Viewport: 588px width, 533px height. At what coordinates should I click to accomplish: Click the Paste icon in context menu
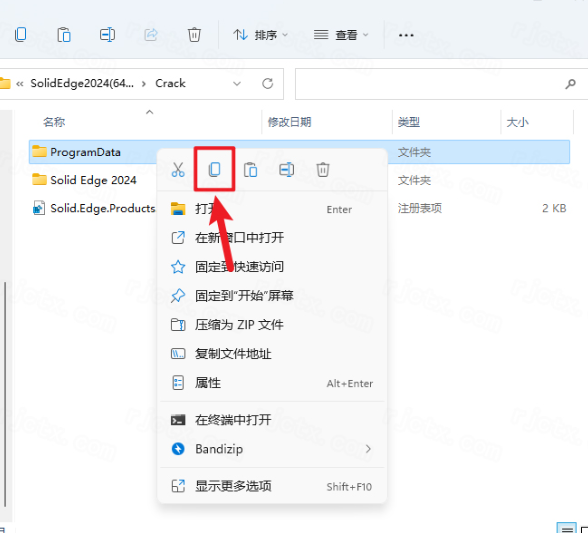(250, 170)
